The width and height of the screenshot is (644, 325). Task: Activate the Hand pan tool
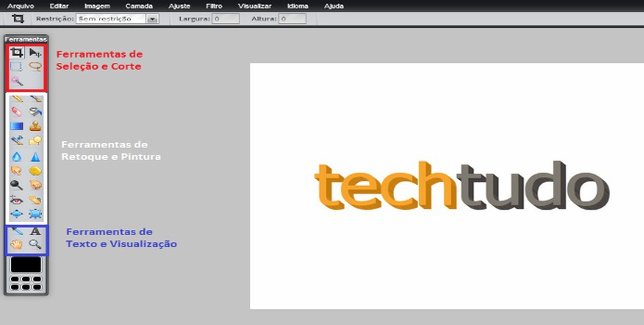point(16,245)
